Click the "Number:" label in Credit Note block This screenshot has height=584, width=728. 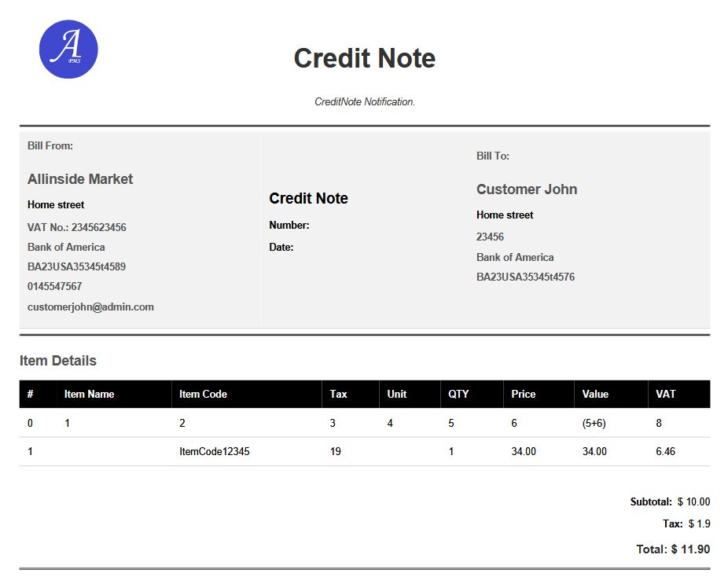coord(289,225)
